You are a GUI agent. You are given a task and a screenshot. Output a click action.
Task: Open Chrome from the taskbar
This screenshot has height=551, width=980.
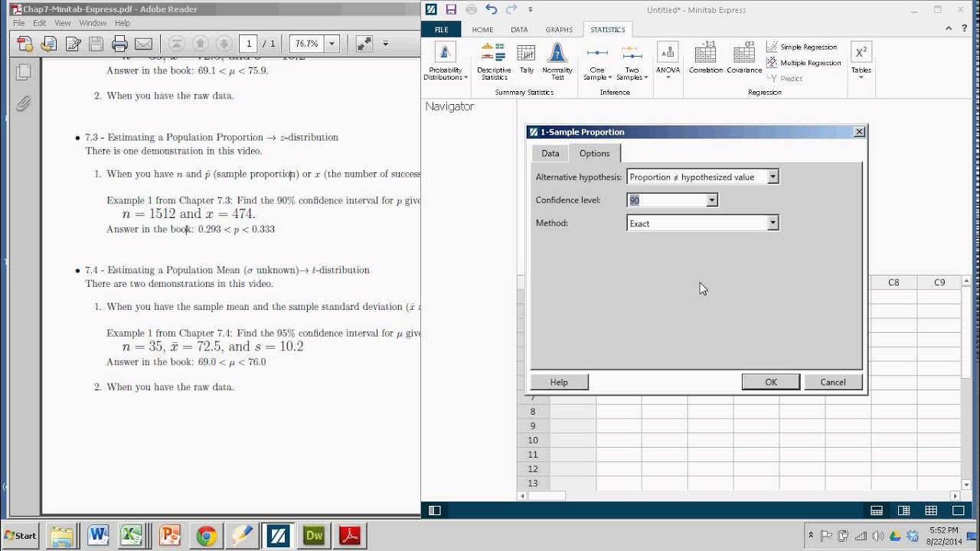pyautogui.click(x=206, y=536)
